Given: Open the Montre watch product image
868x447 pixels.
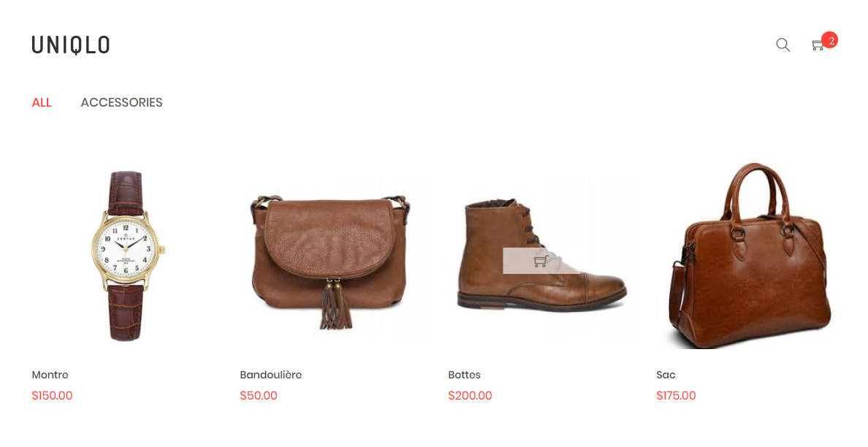Looking at the screenshot, I should pyautogui.click(x=127, y=256).
